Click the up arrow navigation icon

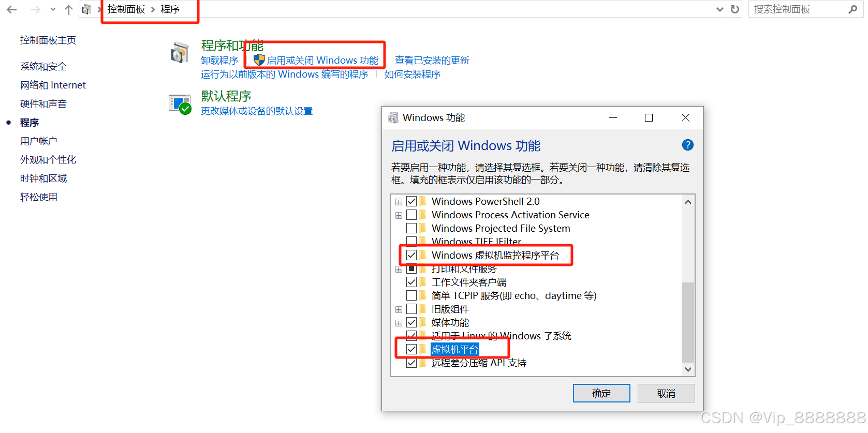click(69, 9)
